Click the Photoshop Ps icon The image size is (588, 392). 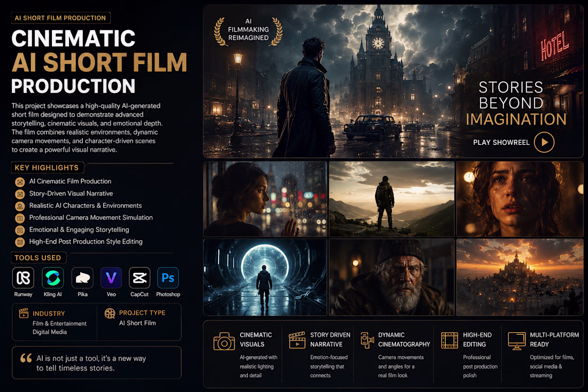point(168,278)
